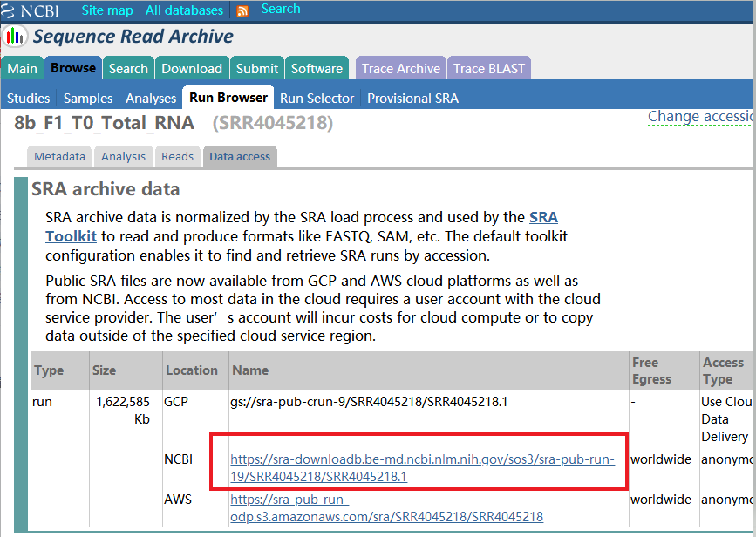This screenshot has height=537, width=756.
Task: Switch to the Analysis tab
Action: (123, 157)
